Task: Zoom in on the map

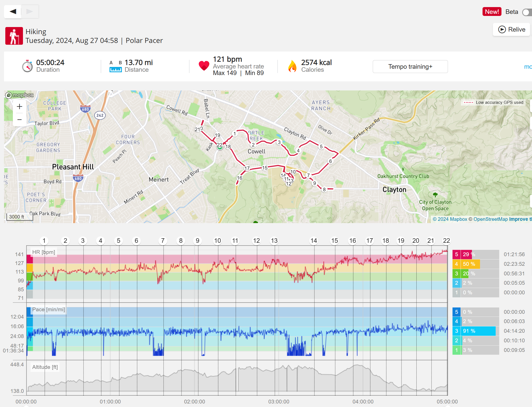Action: coord(19,107)
